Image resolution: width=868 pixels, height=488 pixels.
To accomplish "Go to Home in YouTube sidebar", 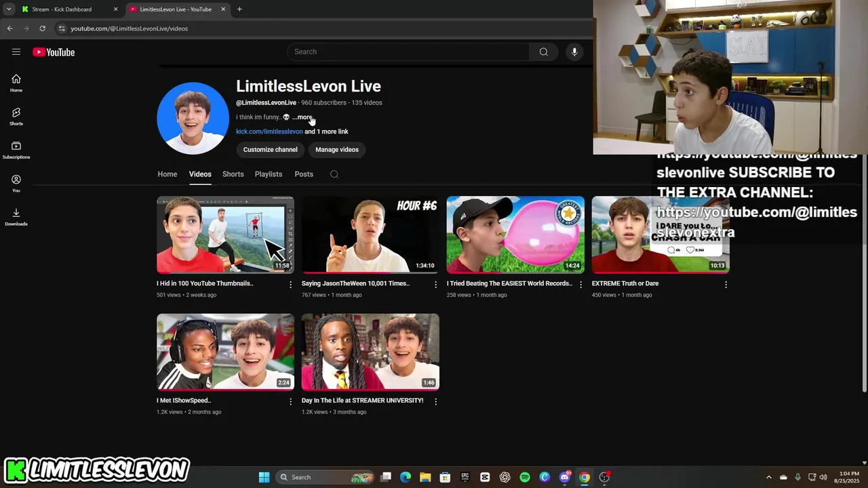I will click(x=16, y=83).
